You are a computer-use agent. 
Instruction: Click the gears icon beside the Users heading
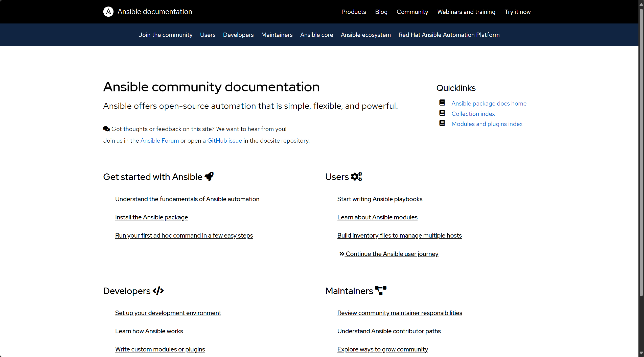tap(356, 176)
